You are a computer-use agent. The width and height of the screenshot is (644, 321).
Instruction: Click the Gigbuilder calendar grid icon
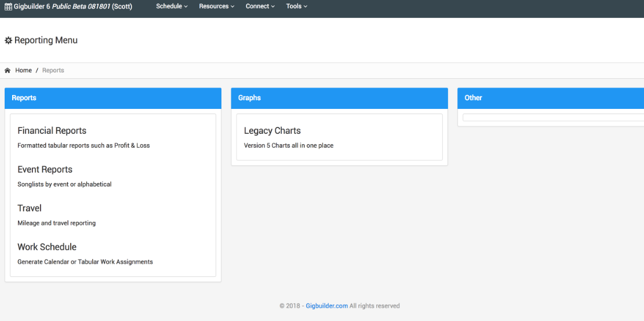coord(8,6)
